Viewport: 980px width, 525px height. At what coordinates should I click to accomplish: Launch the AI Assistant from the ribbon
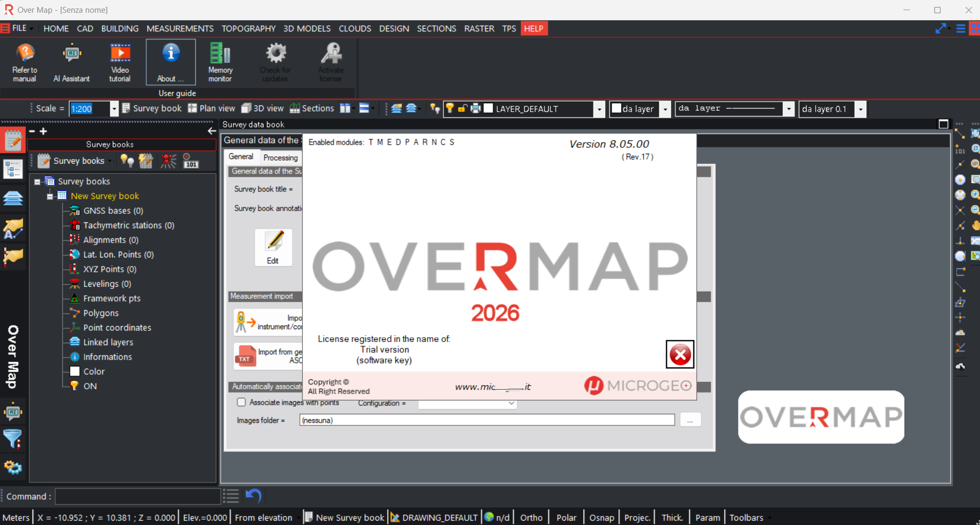pyautogui.click(x=71, y=62)
